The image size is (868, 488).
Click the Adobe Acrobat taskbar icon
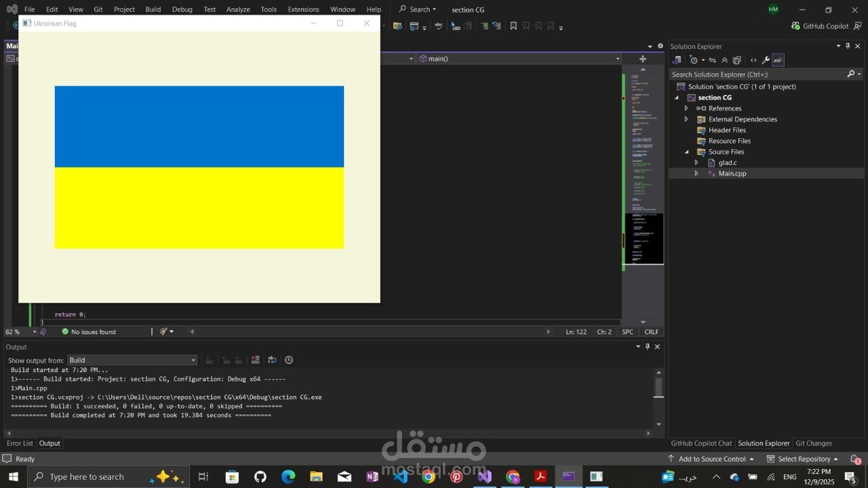(540, 476)
